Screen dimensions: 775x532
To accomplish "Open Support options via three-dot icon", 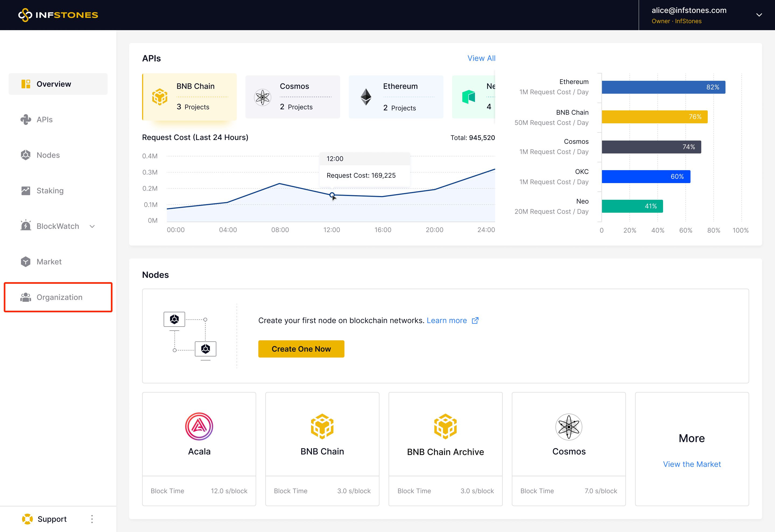I will point(92,519).
